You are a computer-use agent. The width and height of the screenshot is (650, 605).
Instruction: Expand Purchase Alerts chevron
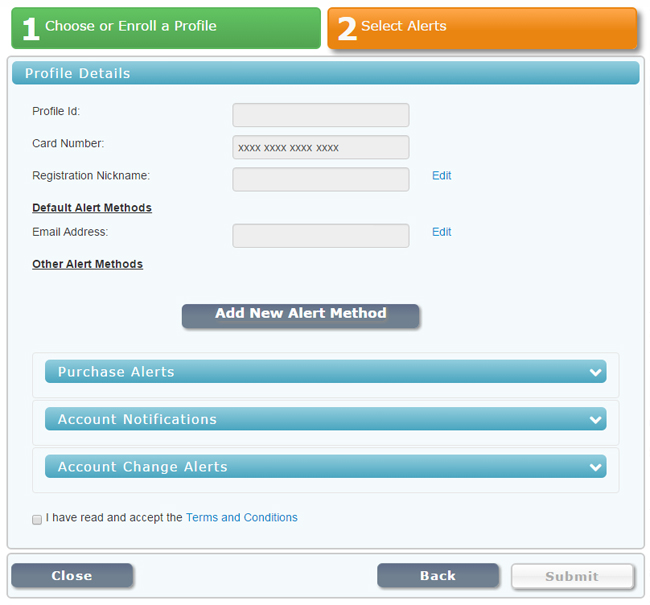596,372
